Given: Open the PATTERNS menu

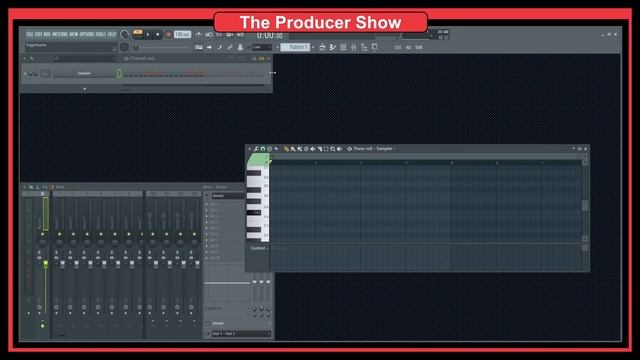Looking at the screenshot, I should (x=60, y=35).
